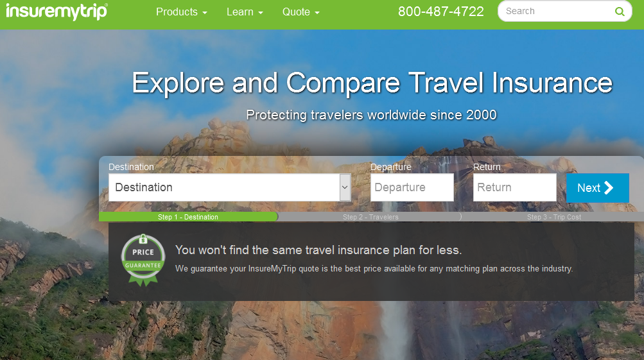Screen dimensions: 644x360
Task: Select the Destination combo box
Action: [230, 187]
